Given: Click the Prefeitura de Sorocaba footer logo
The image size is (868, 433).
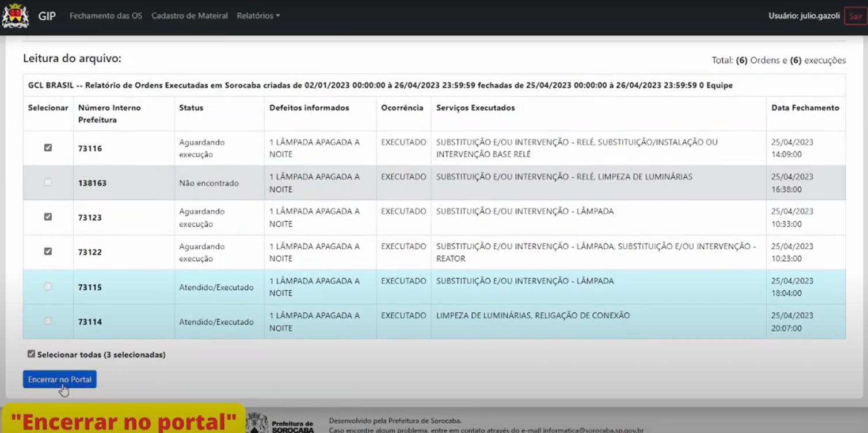Looking at the screenshot, I should click(x=280, y=424).
